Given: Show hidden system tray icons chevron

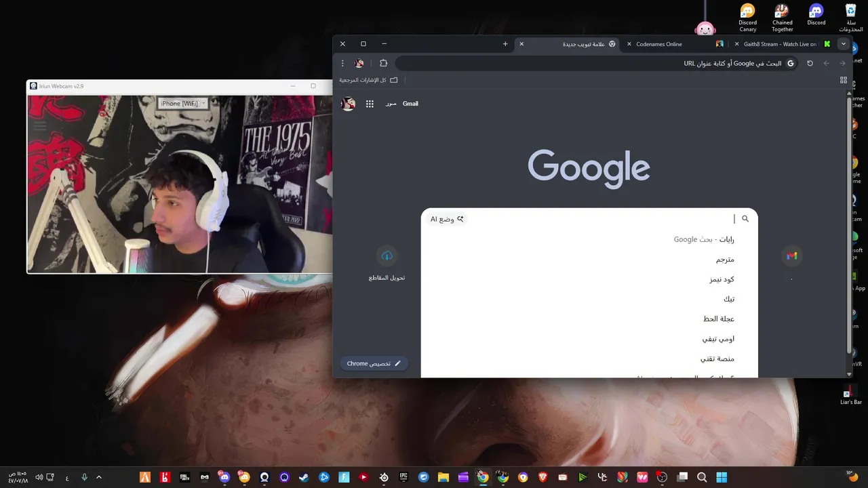Looking at the screenshot, I should pyautogui.click(x=99, y=477).
